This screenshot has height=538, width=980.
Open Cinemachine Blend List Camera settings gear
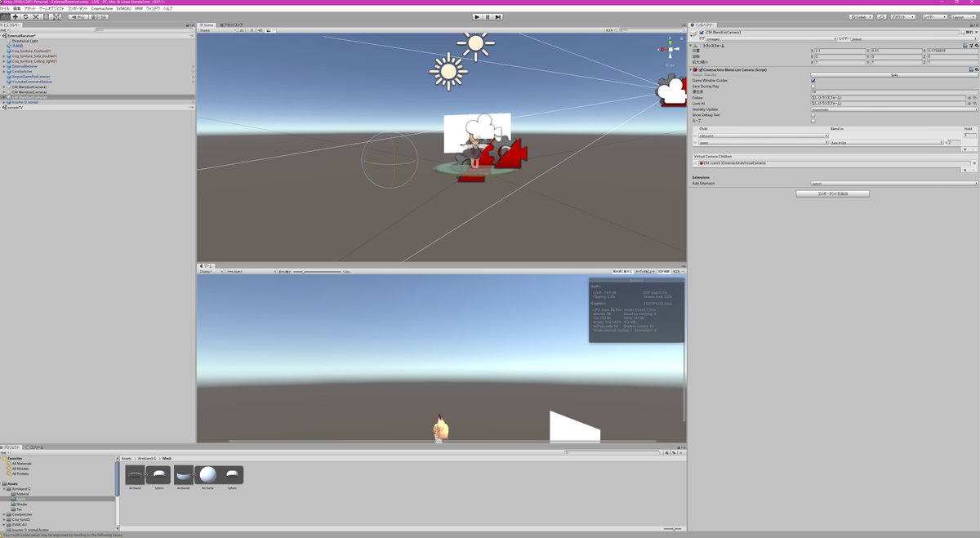[977, 69]
